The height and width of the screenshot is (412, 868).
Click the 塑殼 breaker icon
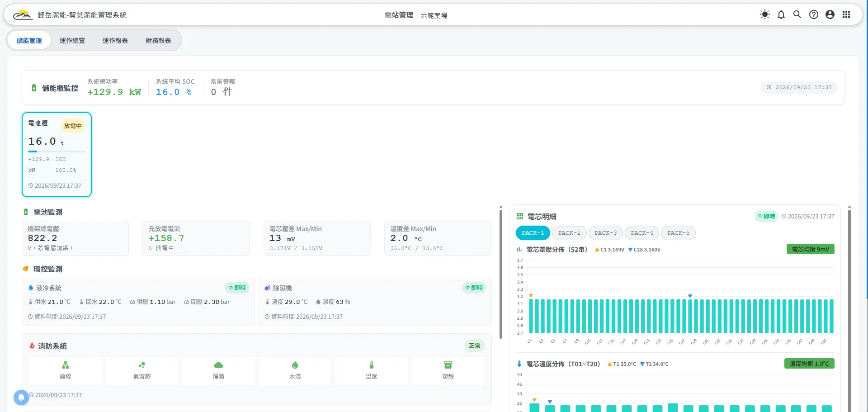coord(448,365)
